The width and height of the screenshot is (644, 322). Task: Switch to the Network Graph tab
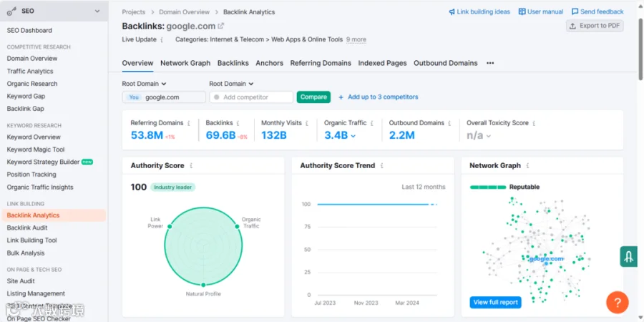(x=185, y=63)
